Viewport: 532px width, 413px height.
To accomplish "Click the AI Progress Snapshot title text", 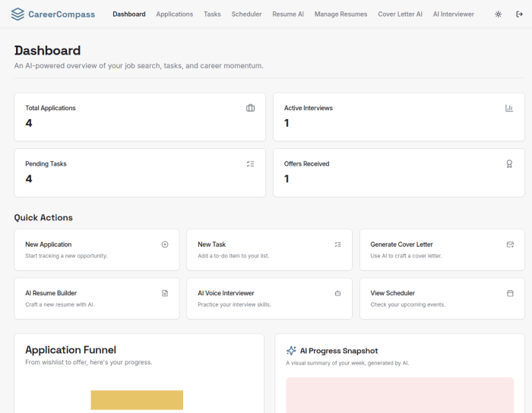I will (339, 351).
